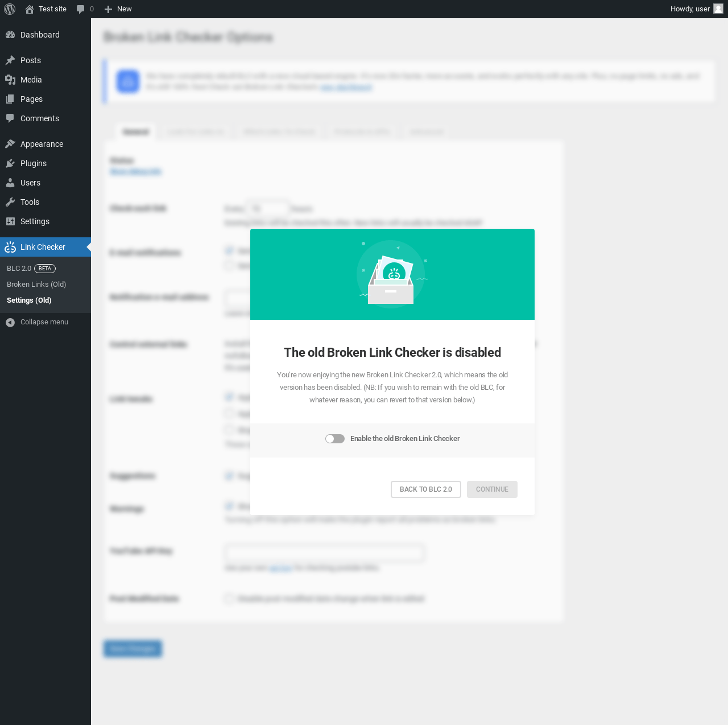Open the Dashboard menu
728x725 pixels.
[x=45, y=35]
